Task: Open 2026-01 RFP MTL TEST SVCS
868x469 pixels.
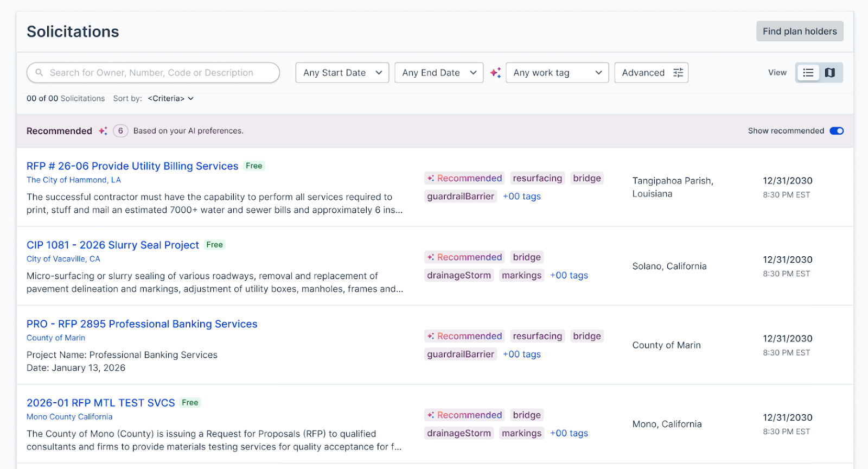Action: (x=101, y=403)
